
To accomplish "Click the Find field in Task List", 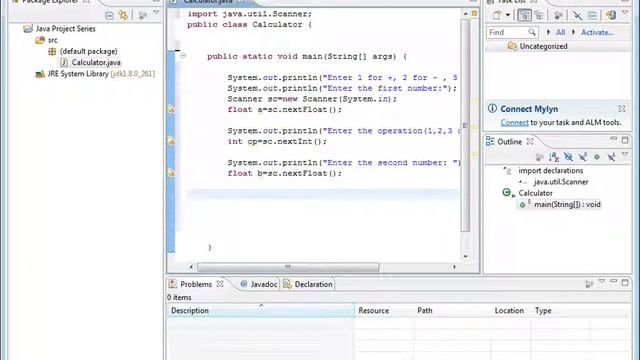I will pyautogui.click(x=512, y=32).
